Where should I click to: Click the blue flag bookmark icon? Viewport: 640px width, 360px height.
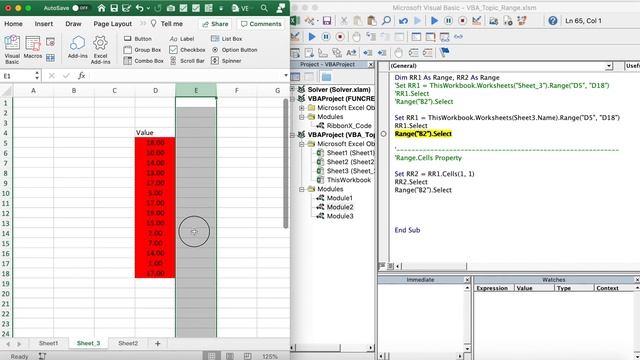tap(444, 52)
